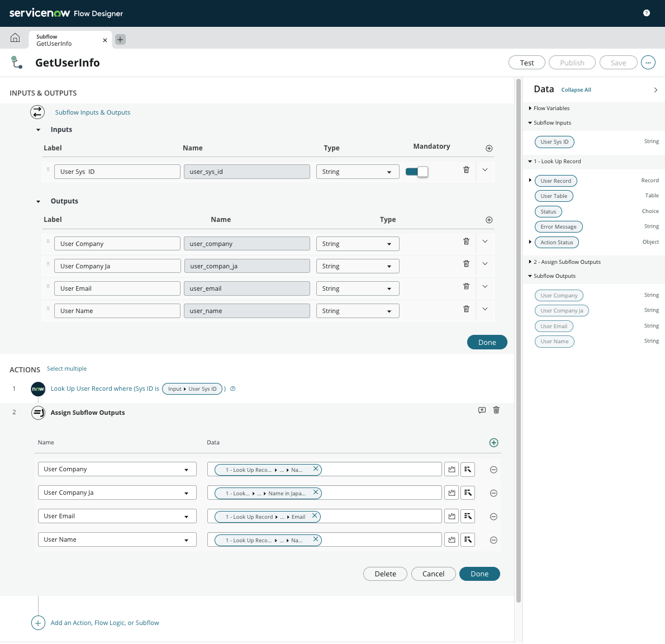The height and width of the screenshot is (644, 665).
Task: Click the Look Up Record now icon
Action: (38, 389)
